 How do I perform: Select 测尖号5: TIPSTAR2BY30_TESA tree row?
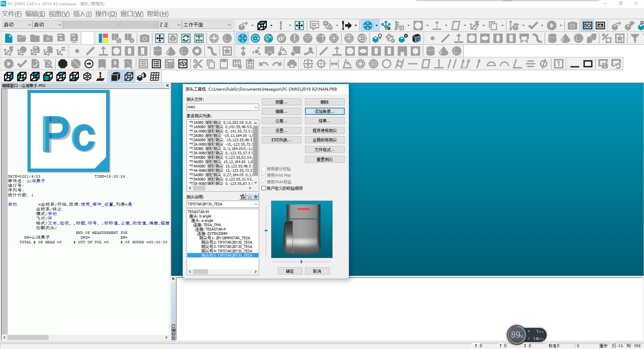pos(223,255)
